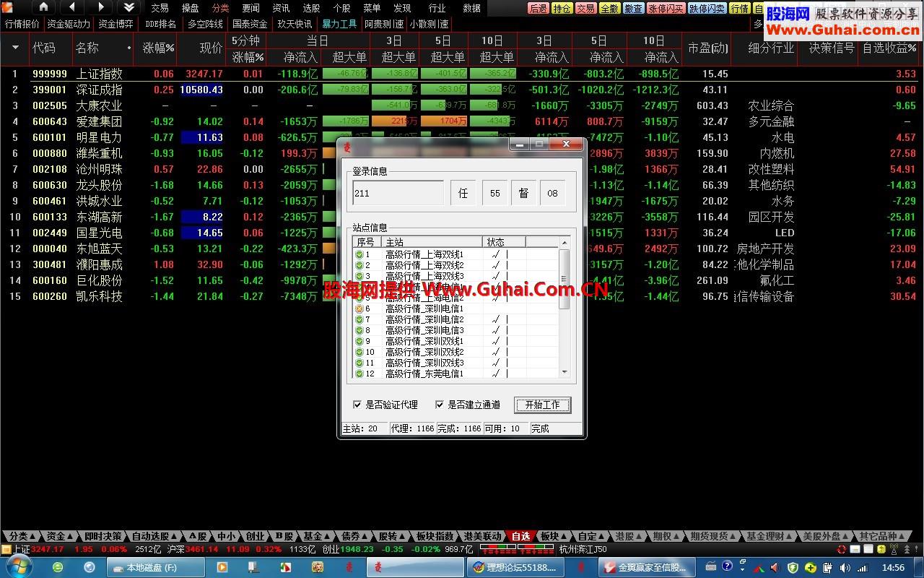Navigate forward with the right arrow icon
Screen dimensions: 924x578
(x=100, y=7)
